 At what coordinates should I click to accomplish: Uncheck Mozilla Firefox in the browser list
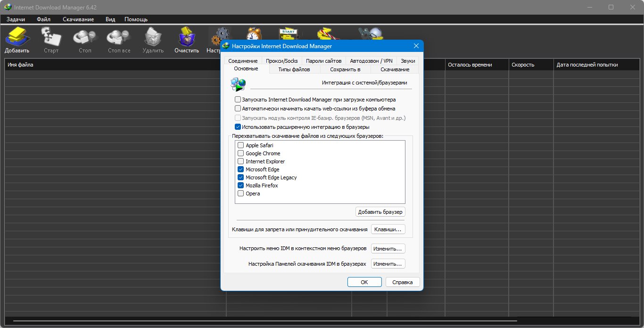coord(241,185)
